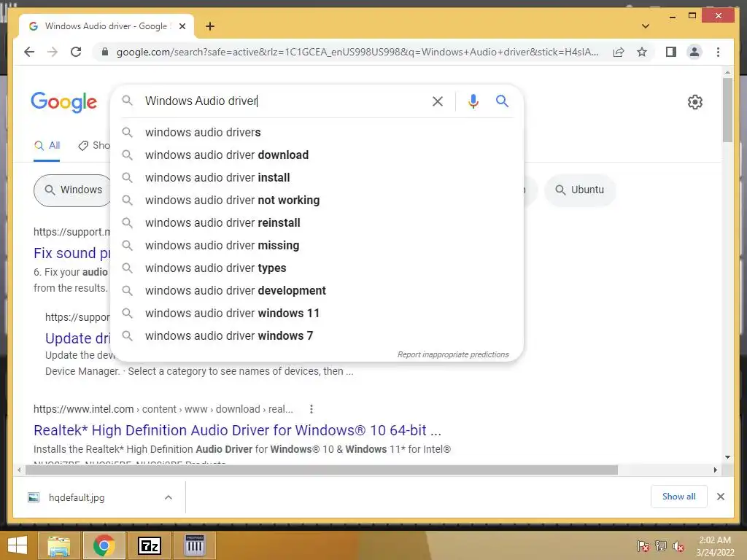Go to Google homepage via logo
The height and width of the screenshot is (560, 747).
[64, 102]
